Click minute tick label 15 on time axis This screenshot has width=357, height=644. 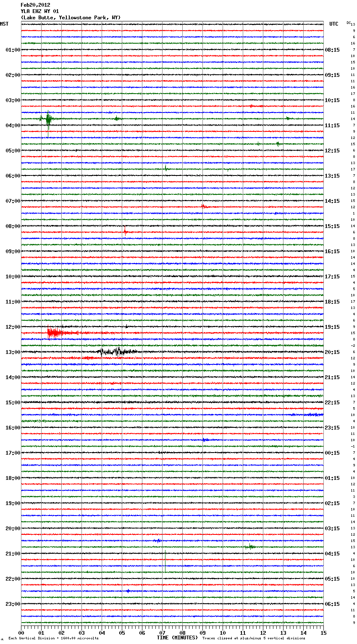323,633
